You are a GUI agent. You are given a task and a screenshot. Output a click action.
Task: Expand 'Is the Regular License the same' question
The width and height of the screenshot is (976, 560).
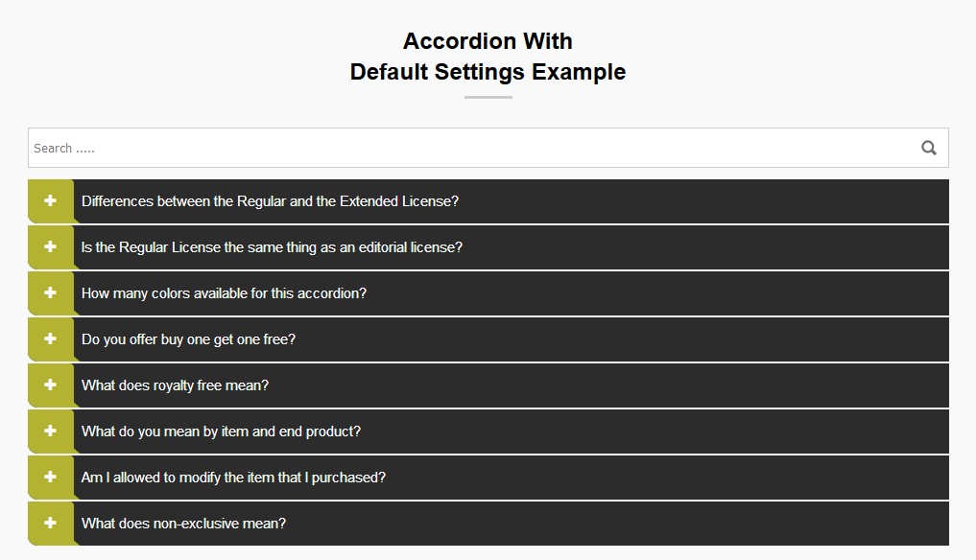pos(272,247)
